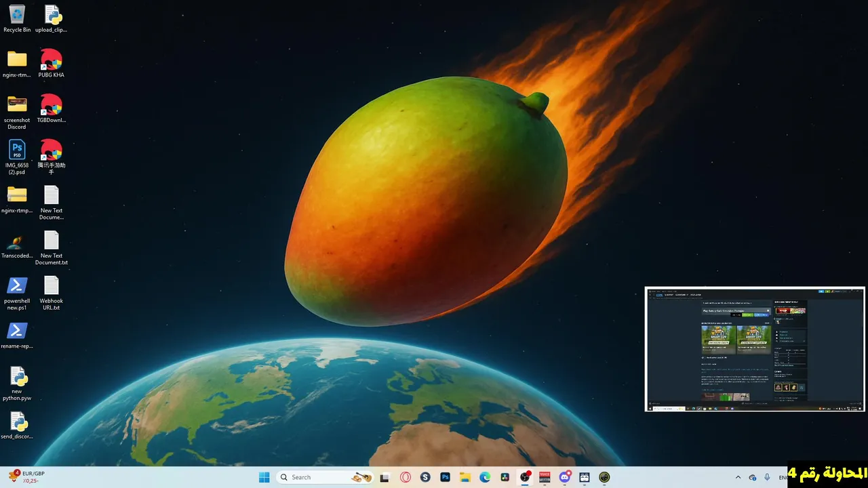
Task: Open Microsoft Edge from the taskbar
Action: [485, 477]
